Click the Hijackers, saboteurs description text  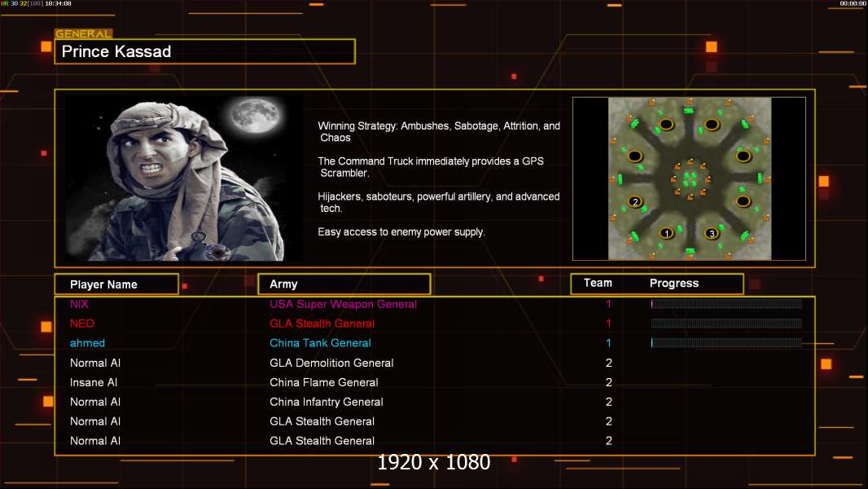point(438,202)
